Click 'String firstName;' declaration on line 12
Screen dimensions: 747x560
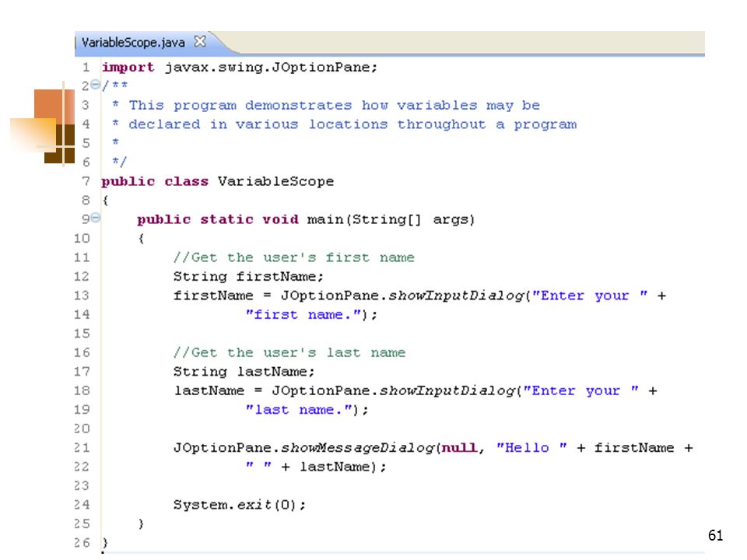[x=248, y=277]
